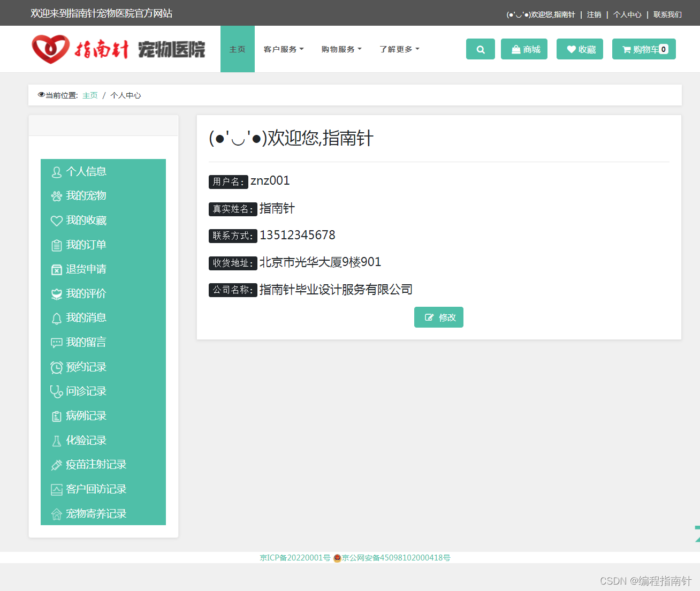Viewport: 700px width, 591px height.
Task: Open the 收藏 favorites button
Action: click(x=580, y=49)
